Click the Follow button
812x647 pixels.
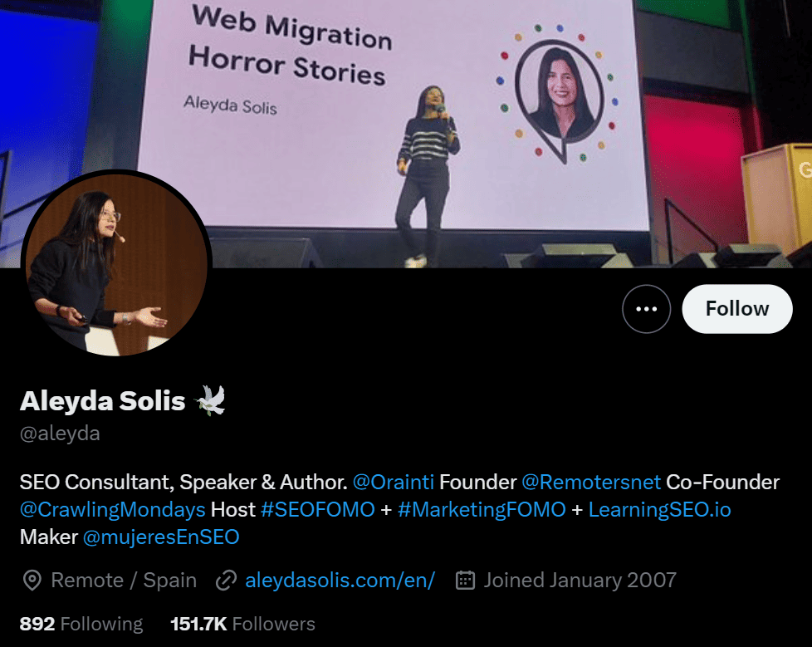(x=737, y=309)
